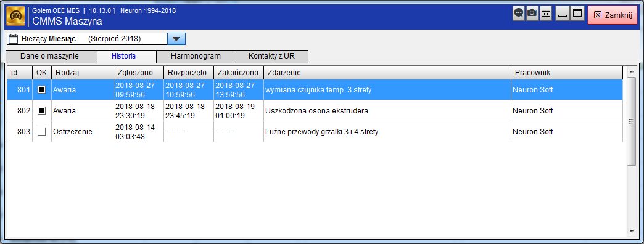Open the Bieżący Miesiąc combo box
Viewport: 644px width, 244px height.
[x=96, y=39]
